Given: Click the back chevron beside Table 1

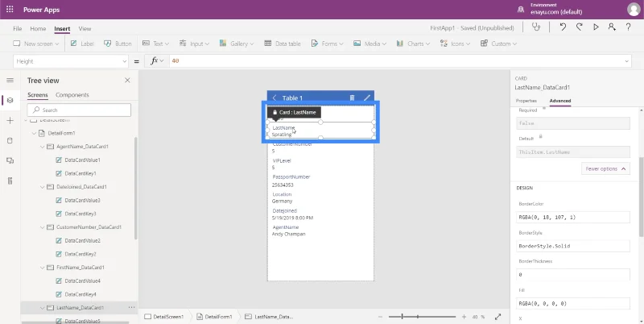Looking at the screenshot, I should coord(275,98).
